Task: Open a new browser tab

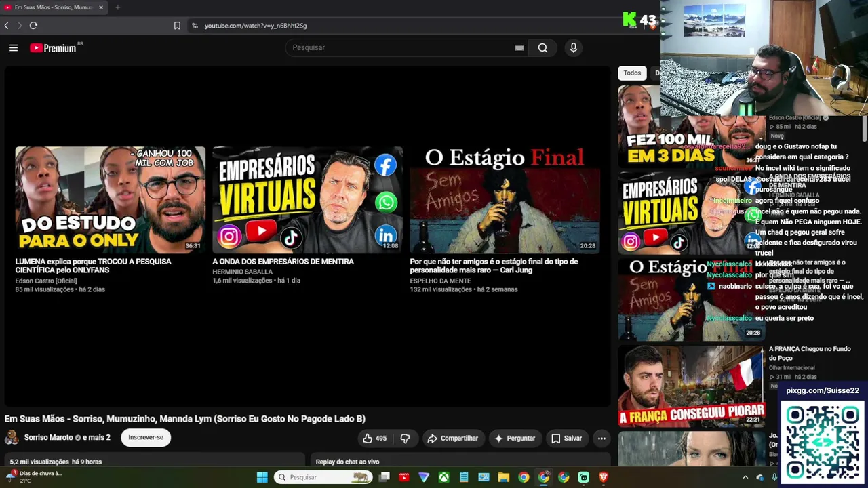Action: (117, 7)
